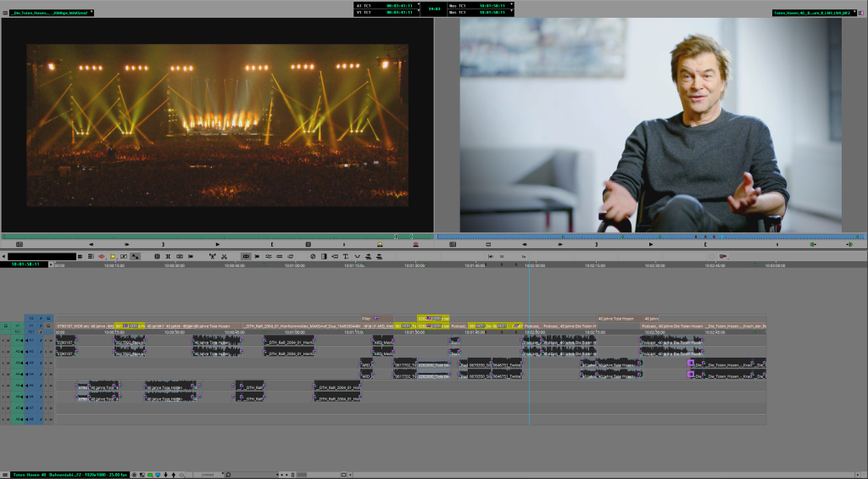This screenshot has height=479, width=868.
Task: Mute track A5 with left M button
Action: tap(8, 386)
